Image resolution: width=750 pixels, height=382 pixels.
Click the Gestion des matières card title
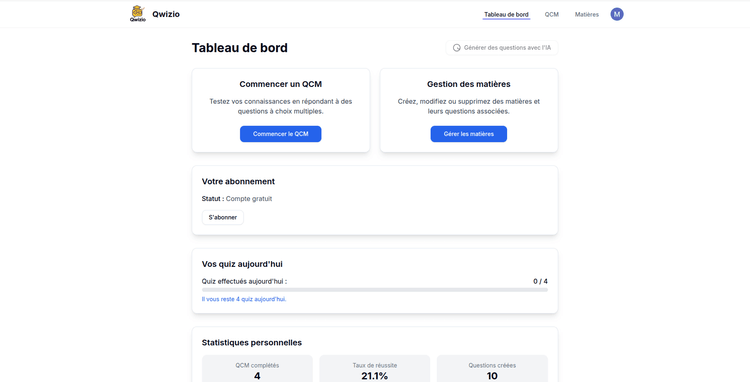(468, 84)
